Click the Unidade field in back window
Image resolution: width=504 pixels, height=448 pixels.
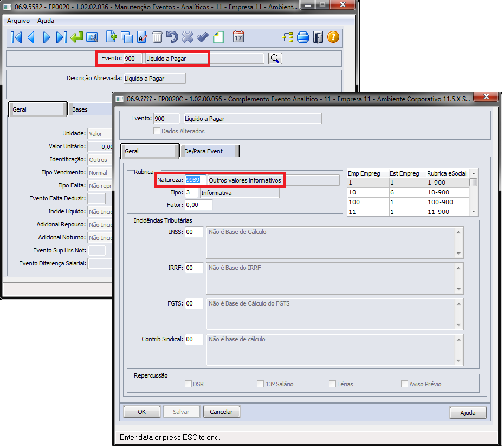click(100, 134)
